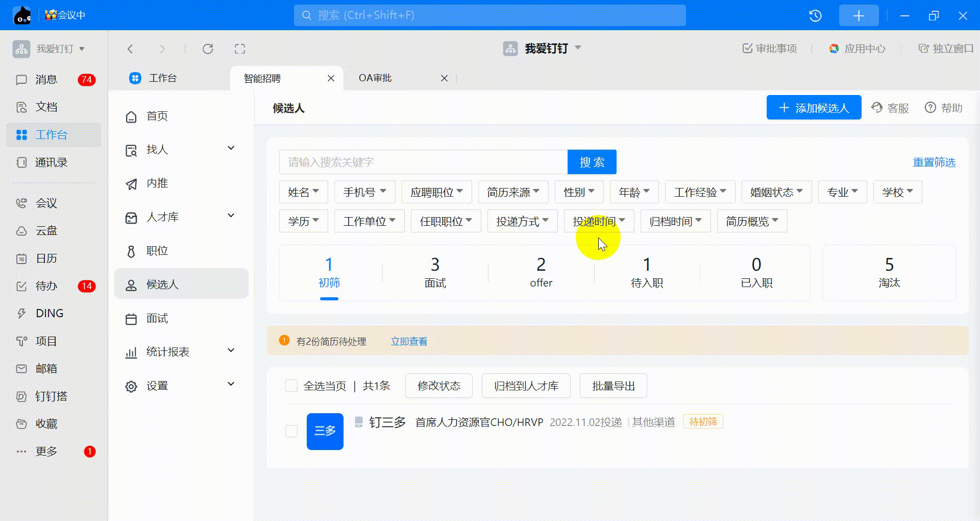Viewport: 980px width, 521px height.
Task: Tick the 全选当页 select-all checkbox
Action: [x=291, y=386]
